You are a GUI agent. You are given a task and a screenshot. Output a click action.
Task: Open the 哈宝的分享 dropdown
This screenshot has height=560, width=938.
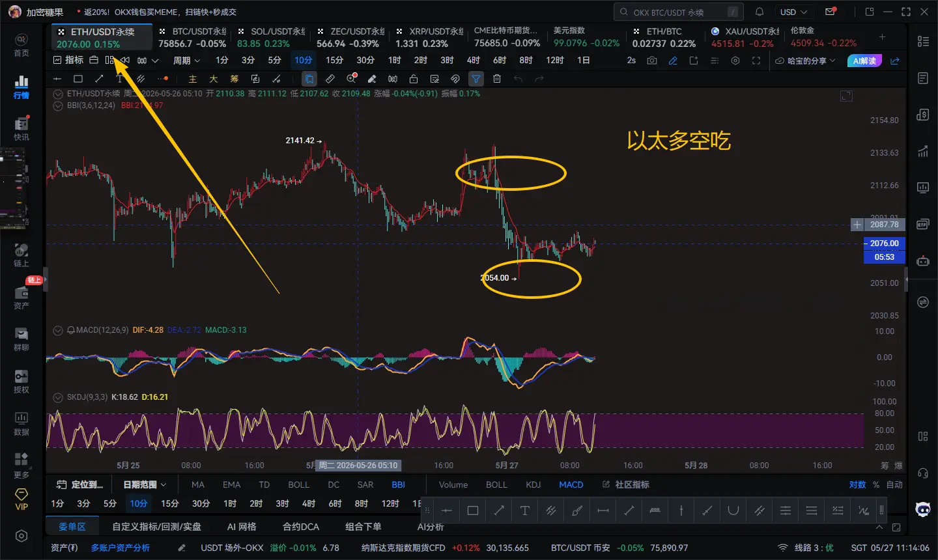[805, 61]
